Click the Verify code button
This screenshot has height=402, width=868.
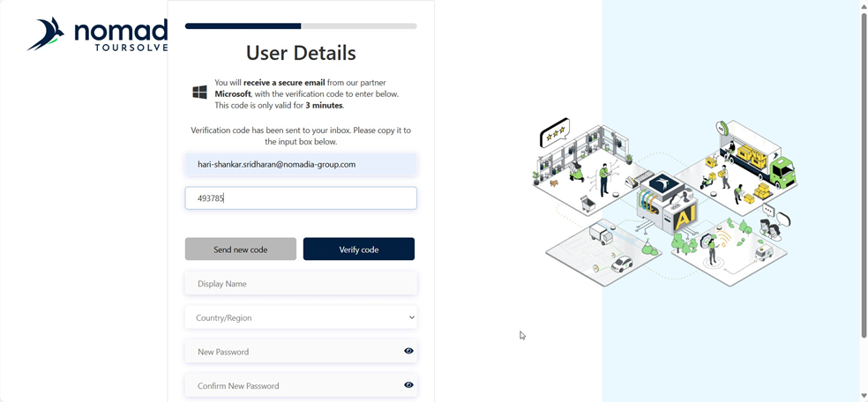pos(358,249)
